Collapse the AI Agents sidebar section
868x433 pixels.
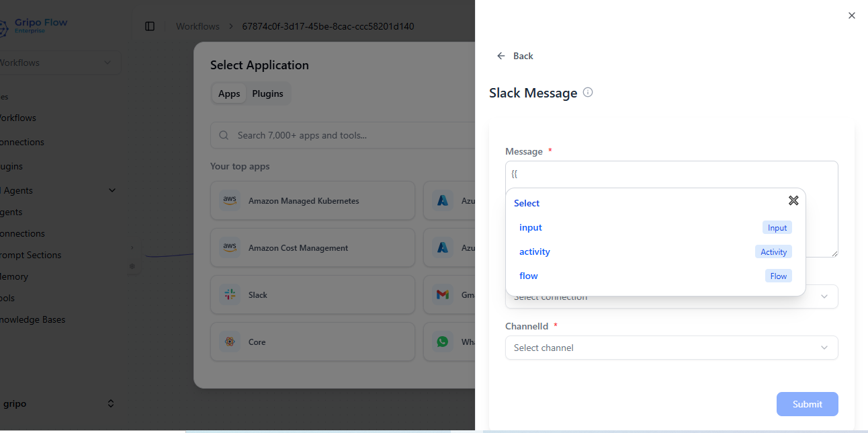112,190
